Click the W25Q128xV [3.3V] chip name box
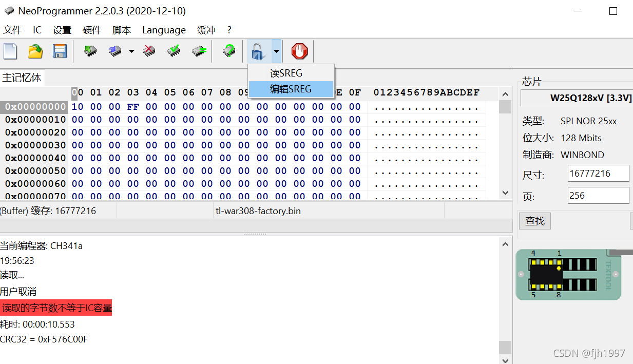The height and width of the screenshot is (364, 633). tap(577, 98)
